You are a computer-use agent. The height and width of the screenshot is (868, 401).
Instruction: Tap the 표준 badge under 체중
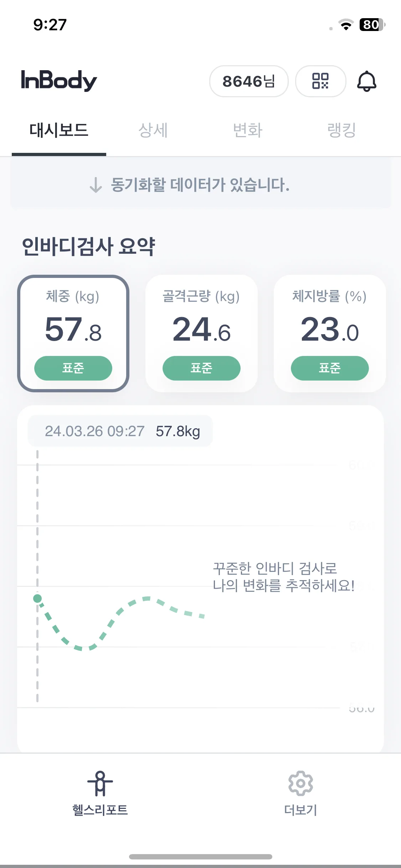coord(73,368)
